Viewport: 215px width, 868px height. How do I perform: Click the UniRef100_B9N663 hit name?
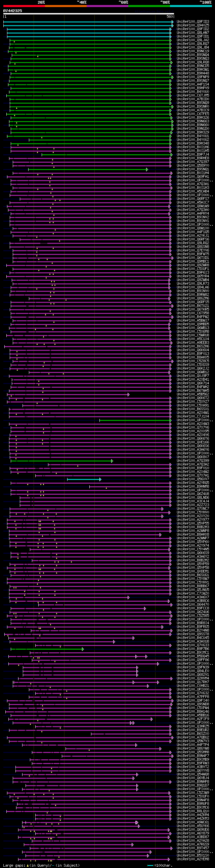(193, 121)
